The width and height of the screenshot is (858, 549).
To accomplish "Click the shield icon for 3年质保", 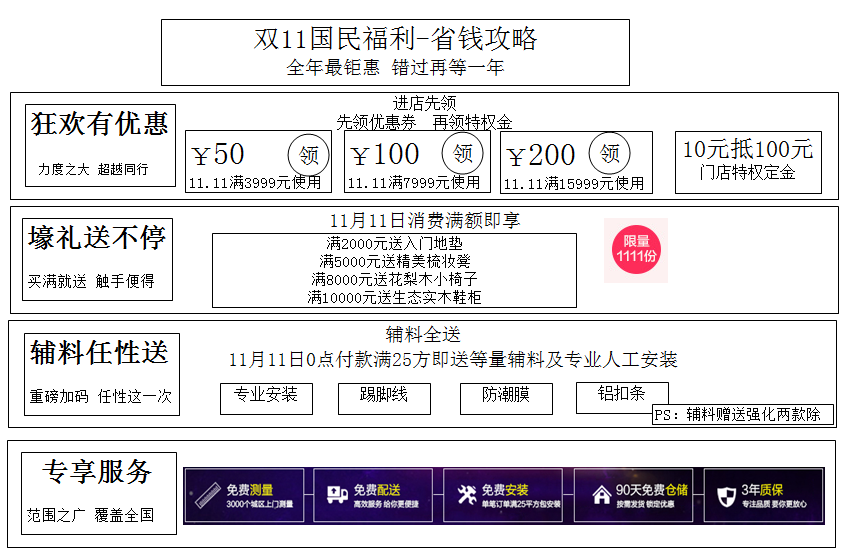I will [726, 497].
